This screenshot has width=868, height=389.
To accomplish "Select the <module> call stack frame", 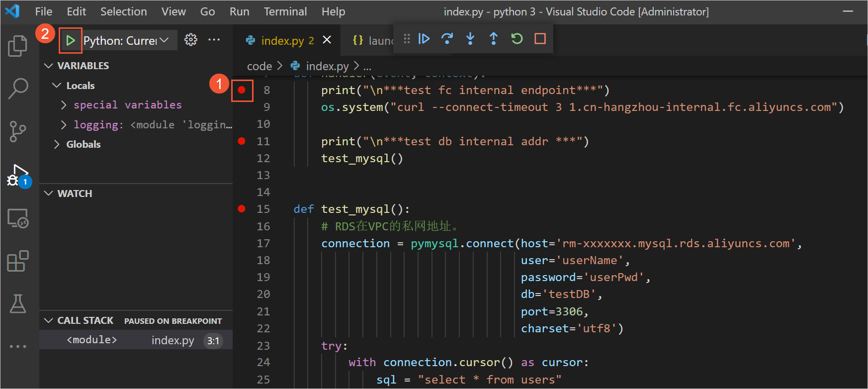I will (136, 340).
